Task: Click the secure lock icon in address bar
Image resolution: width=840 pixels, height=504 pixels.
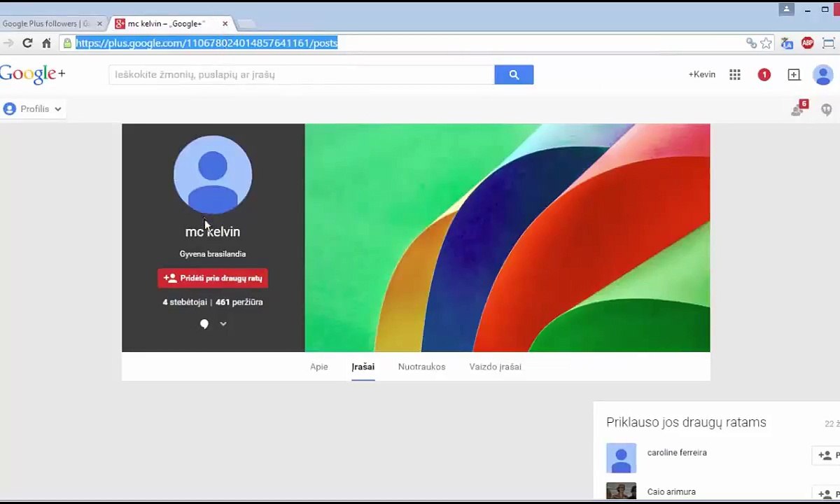Action: 67,43
